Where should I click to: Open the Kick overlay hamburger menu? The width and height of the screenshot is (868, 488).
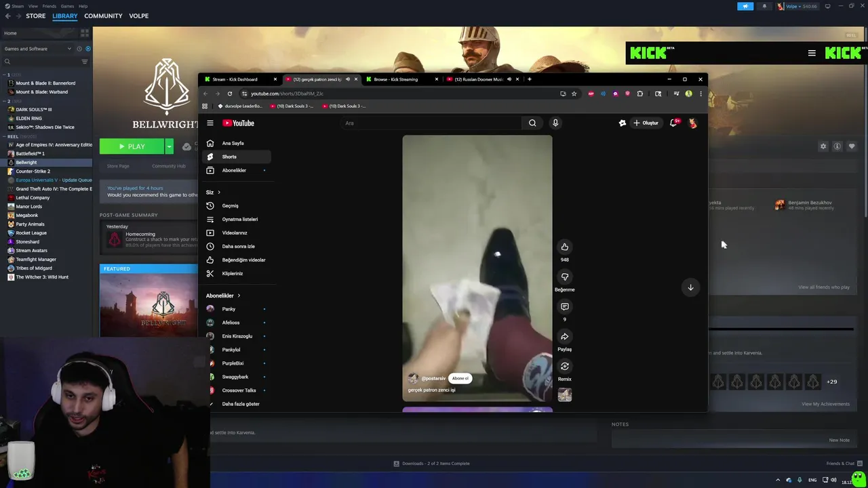click(812, 53)
